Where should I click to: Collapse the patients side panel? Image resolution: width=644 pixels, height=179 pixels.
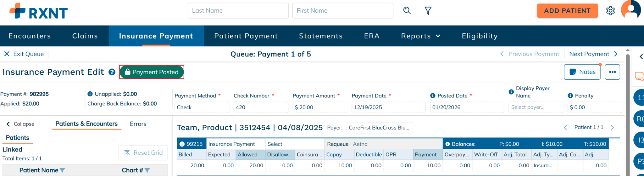tap(20, 124)
